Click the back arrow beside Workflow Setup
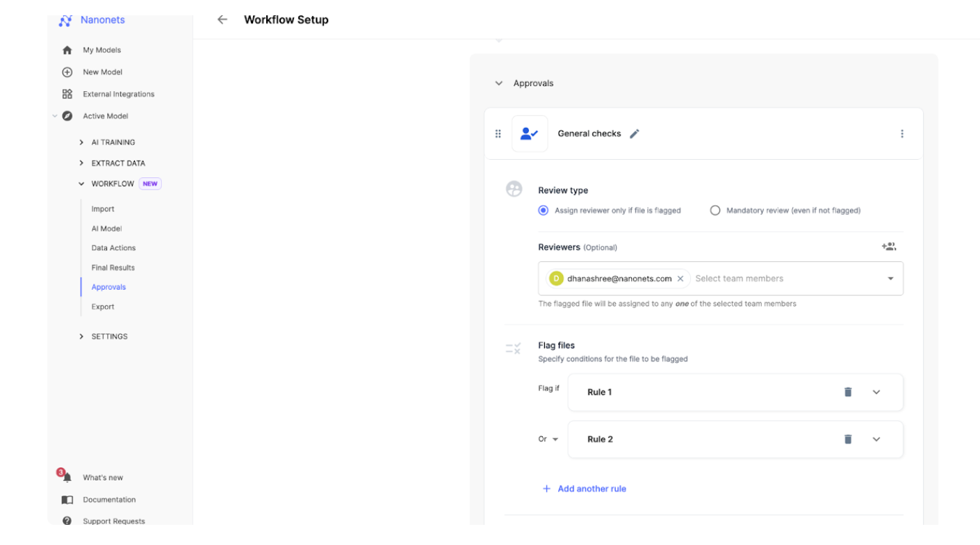 tap(222, 19)
